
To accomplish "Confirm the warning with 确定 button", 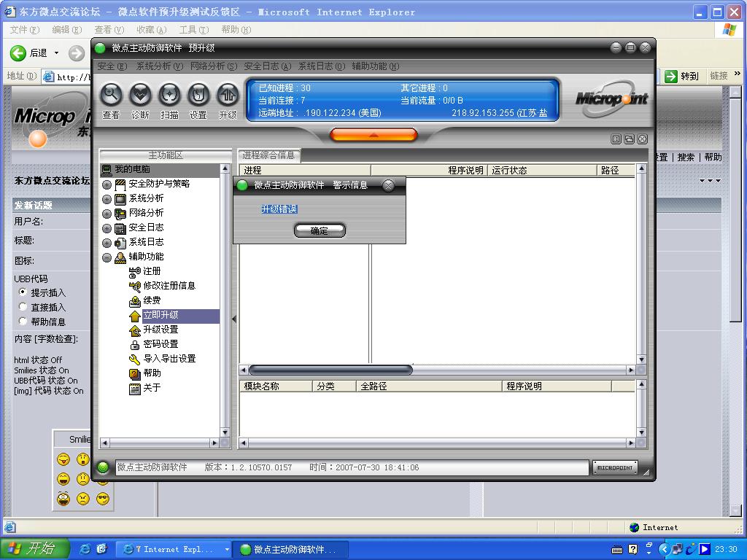I will tap(320, 231).
